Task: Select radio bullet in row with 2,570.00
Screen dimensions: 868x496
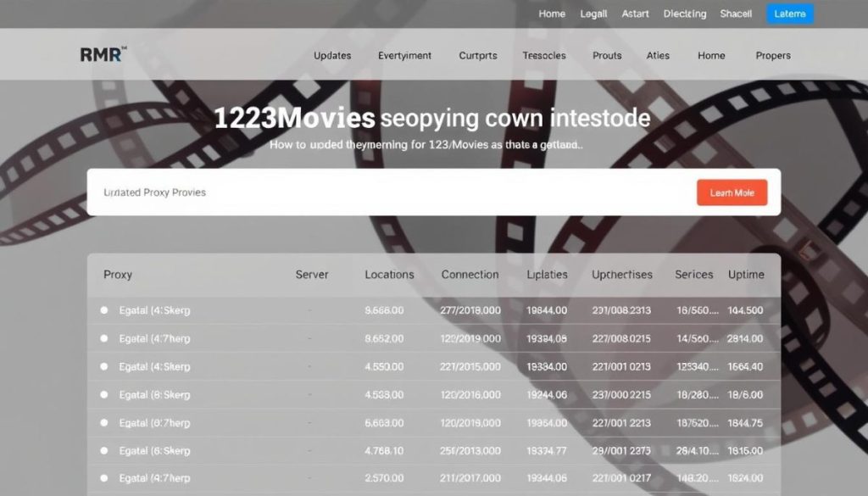Action: (104, 478)
